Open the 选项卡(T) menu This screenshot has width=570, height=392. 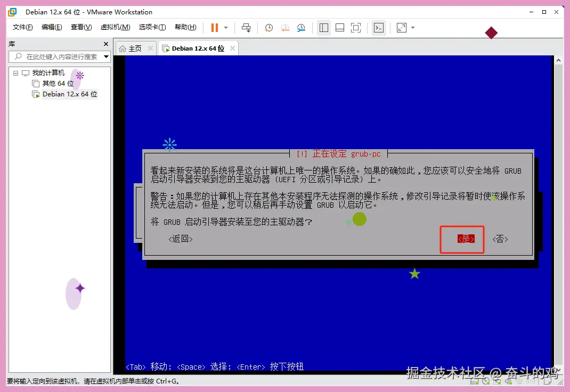(152, 27)
